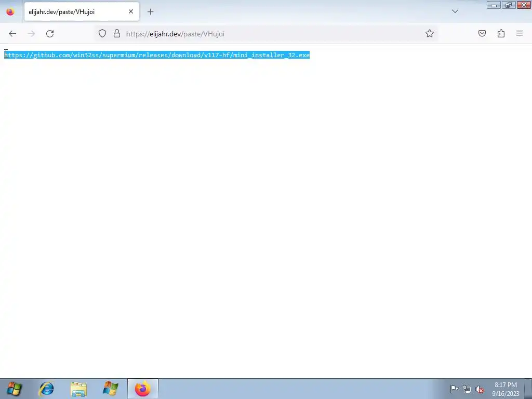Open the shield tracking protection panel
The image size is (532, 399).
(x=102, y=34)
